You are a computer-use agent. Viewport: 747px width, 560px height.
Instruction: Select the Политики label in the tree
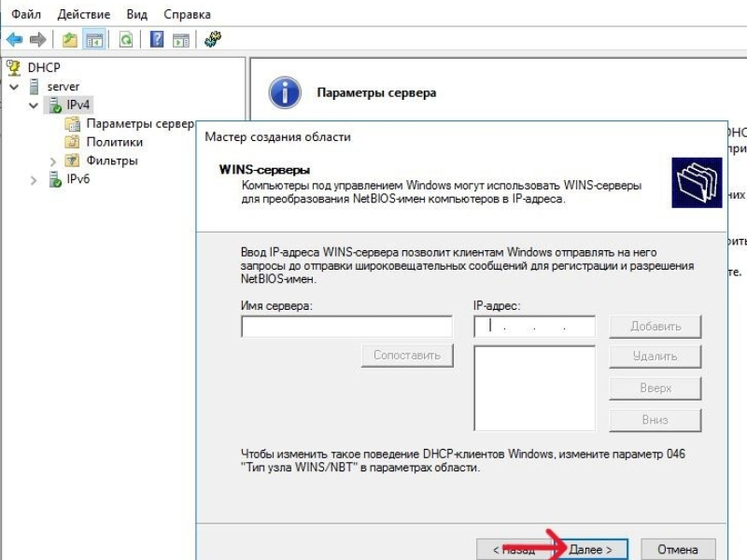tap(115, 142)
